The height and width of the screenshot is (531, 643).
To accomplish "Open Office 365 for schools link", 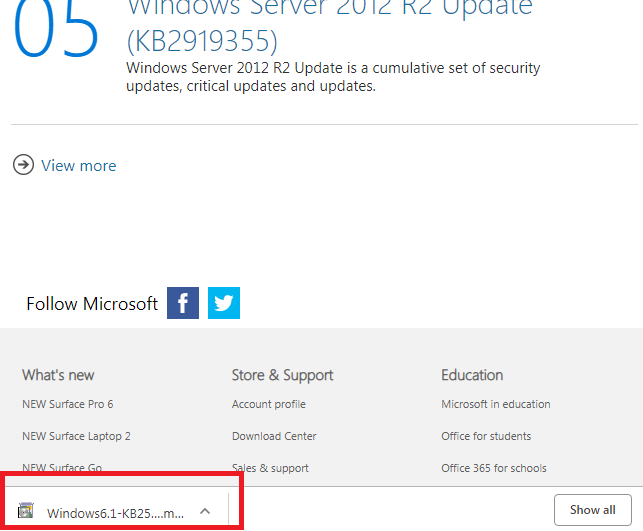I will pyautogui.click(x=494, y=468).
